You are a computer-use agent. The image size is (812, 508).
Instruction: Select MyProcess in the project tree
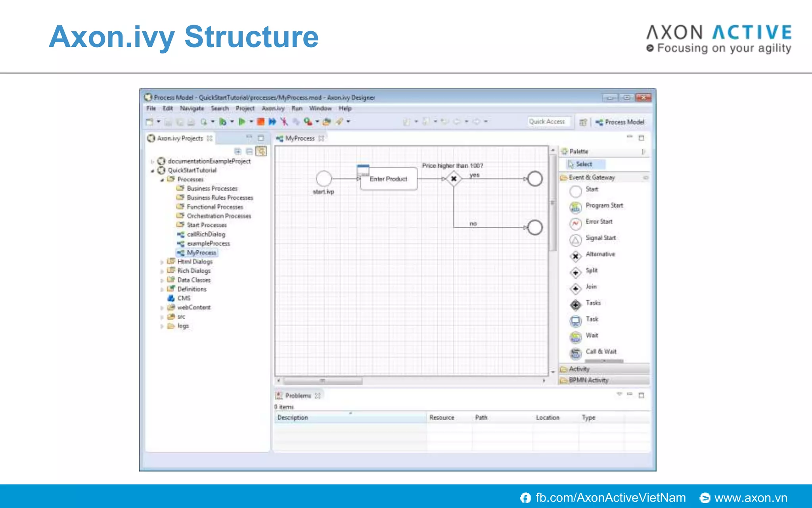(x=197, y=253)
